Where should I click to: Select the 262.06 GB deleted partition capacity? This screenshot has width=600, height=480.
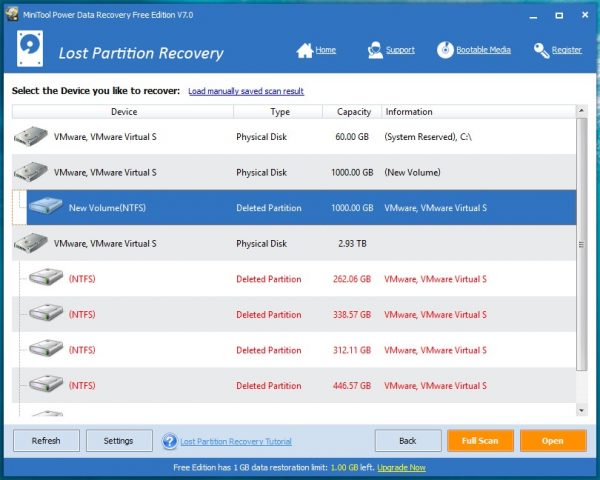coord(352,279)
